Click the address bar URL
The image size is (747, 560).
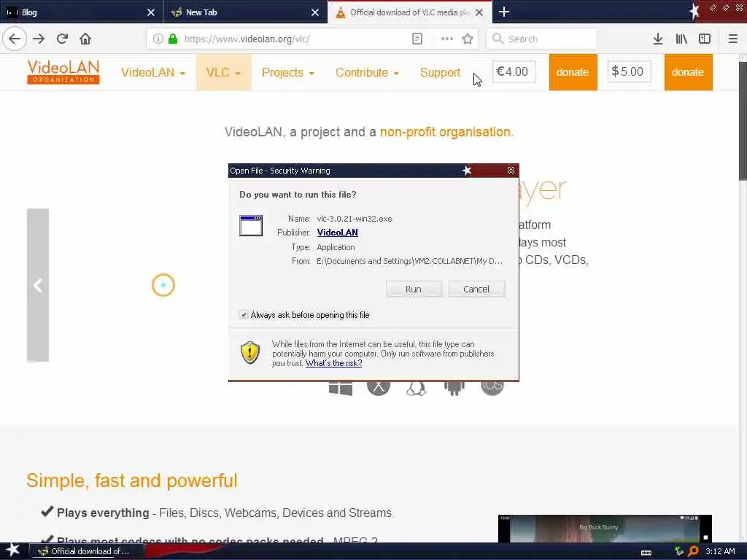pyautogui.click(x=247, y=39)
